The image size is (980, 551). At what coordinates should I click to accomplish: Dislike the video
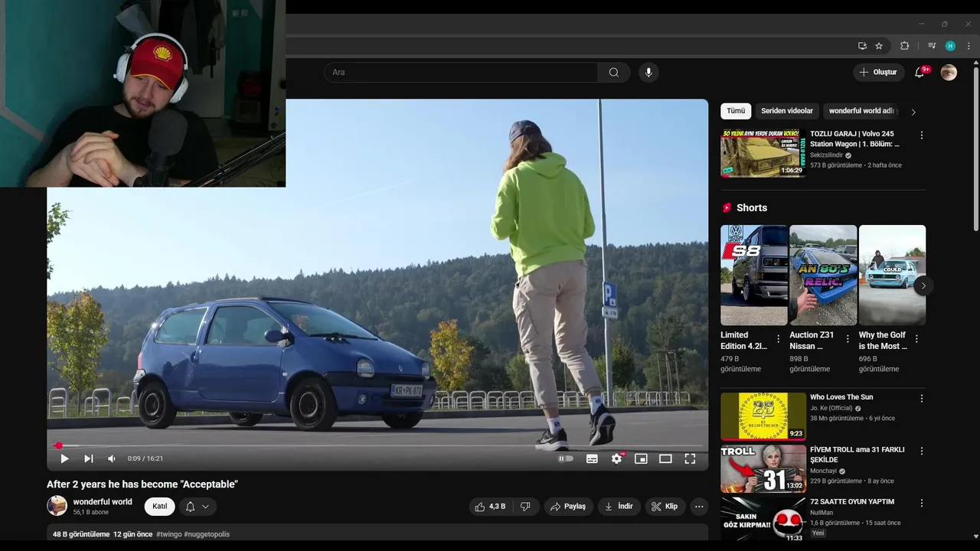tap(525, 507)
